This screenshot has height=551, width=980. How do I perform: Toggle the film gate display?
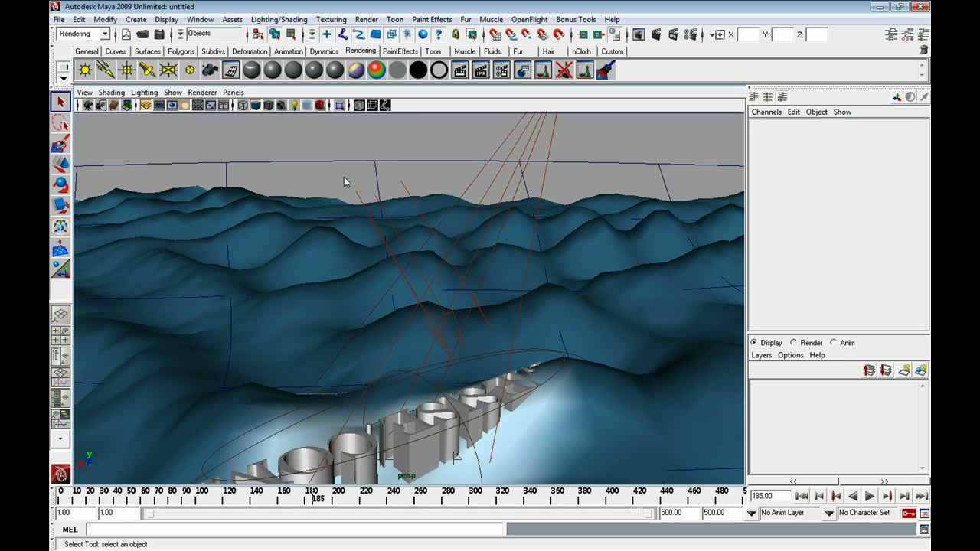pyautogui.click(x=159, y=106)
